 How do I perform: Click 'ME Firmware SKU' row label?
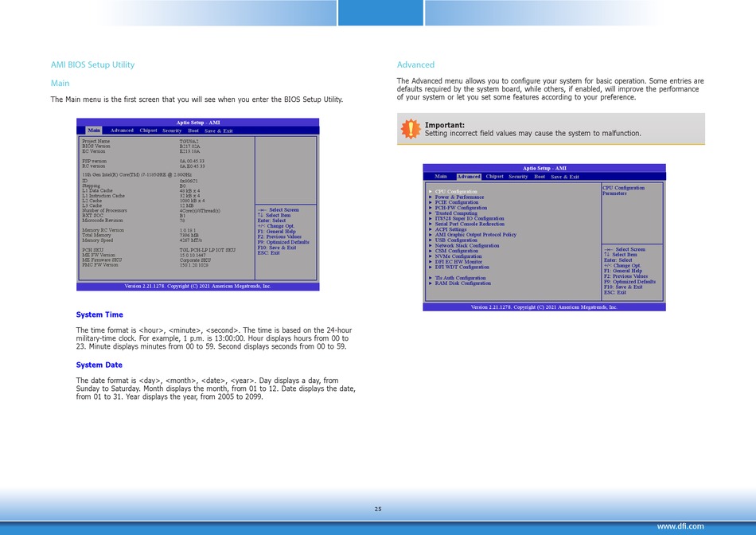coord(102,260)
